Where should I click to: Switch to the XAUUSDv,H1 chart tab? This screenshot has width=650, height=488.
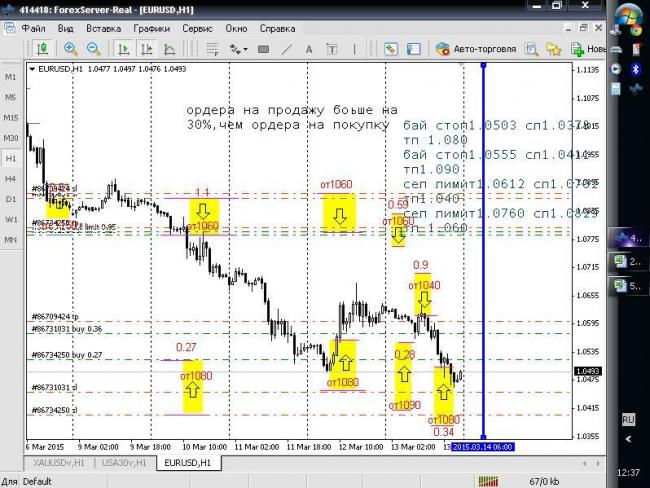point(58,463)
